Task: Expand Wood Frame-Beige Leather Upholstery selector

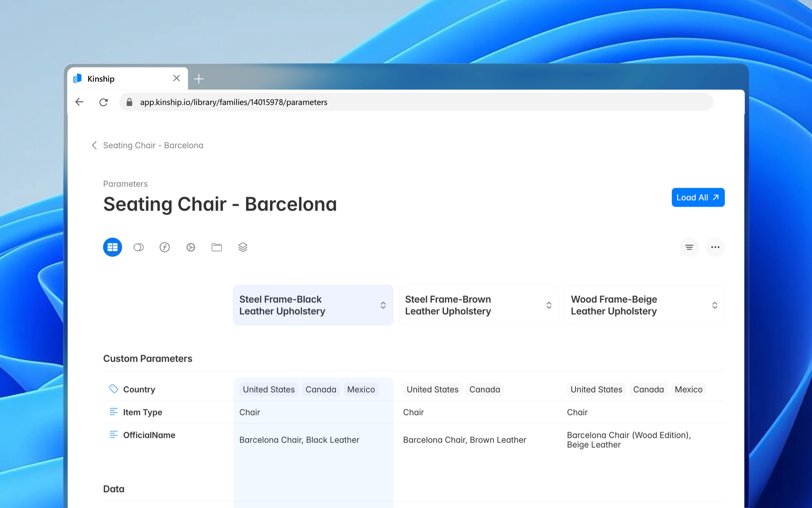Action: (x=714, y=305)
